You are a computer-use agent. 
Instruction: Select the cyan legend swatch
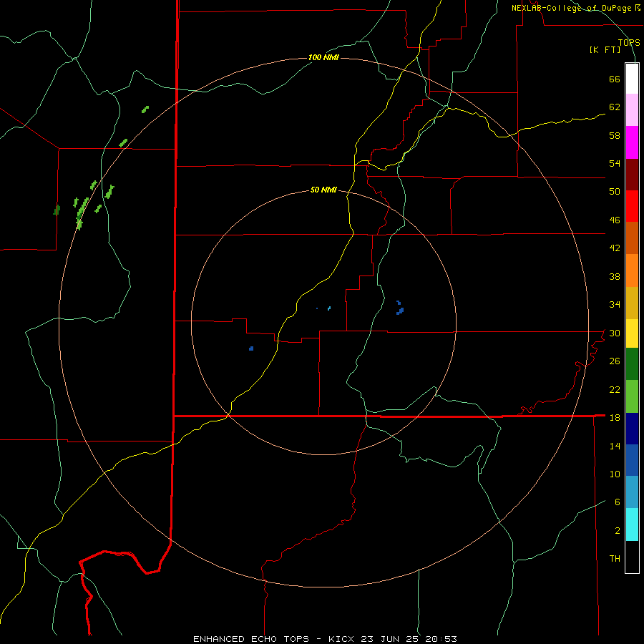[x=632, y=525]
